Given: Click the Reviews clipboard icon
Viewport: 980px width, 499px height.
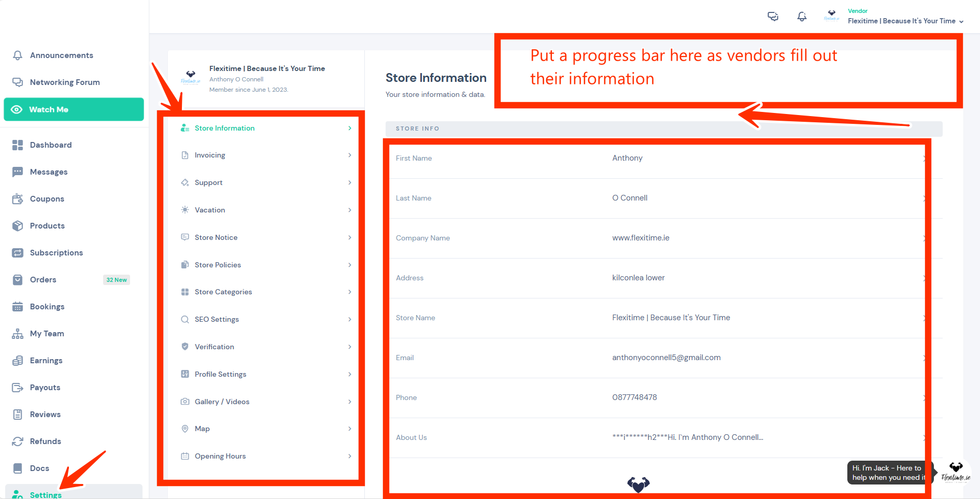Looking at the screenshot, I should tap(18, 415).
